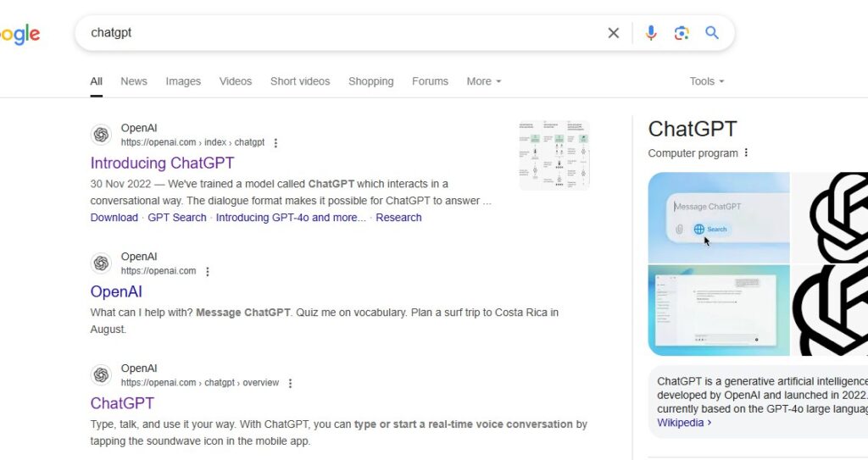Viewport: 868px width, 460px height.
Task: Open the three-dot menu beside Computer program
Action: tap(746, 152)
